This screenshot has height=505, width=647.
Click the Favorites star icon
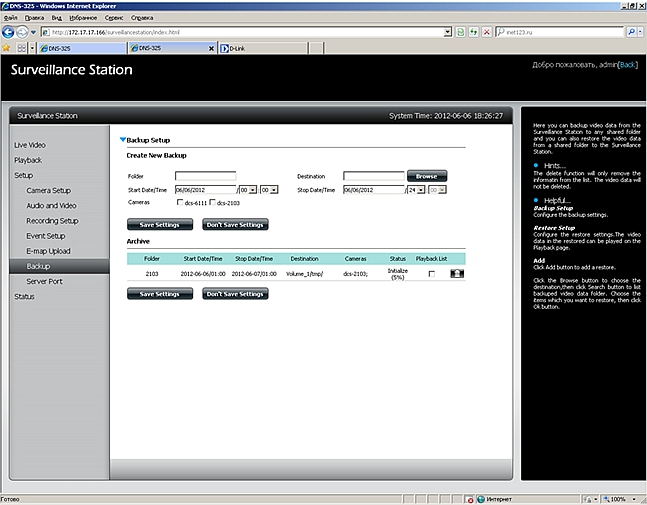[7, 48]
